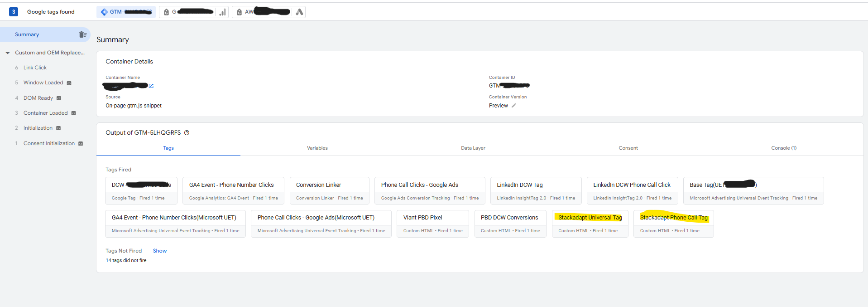
Task: Open the LinkedIn DCW Phone Call Click tag
Action: 633,190
